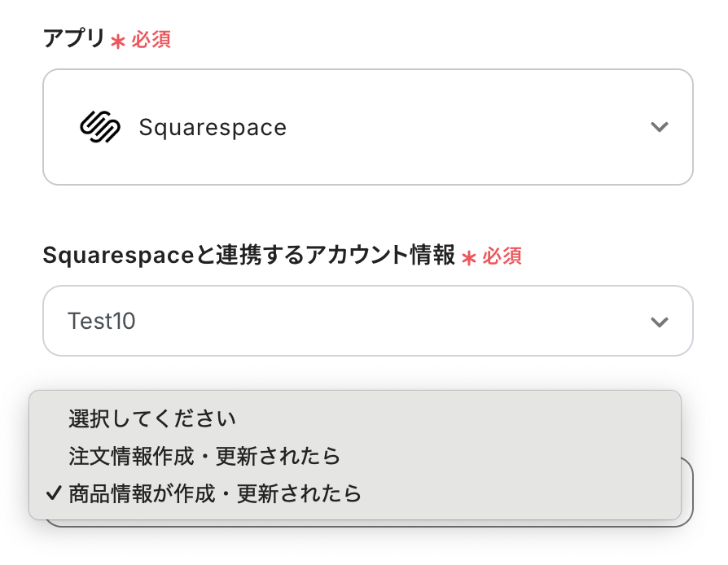728x565 pixels.
Task: Click the red 必須 tag beside アプリ
Action: point(151,40)
